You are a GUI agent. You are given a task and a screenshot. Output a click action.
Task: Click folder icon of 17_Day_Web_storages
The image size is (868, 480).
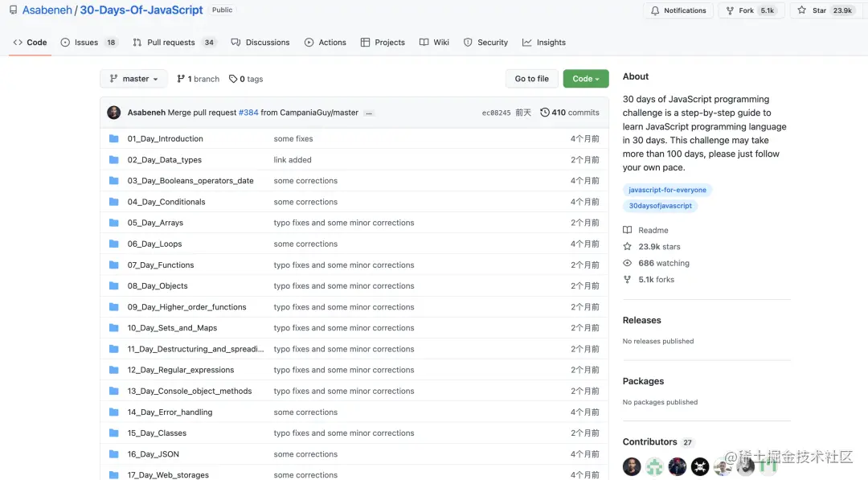tap(114, 475)
